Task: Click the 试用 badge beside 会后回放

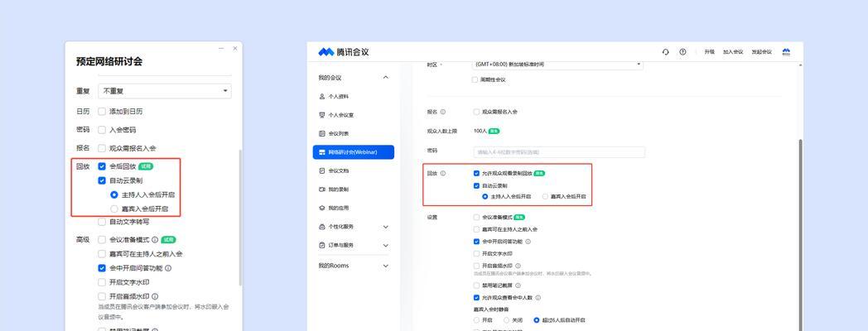Action: [146, 166]
